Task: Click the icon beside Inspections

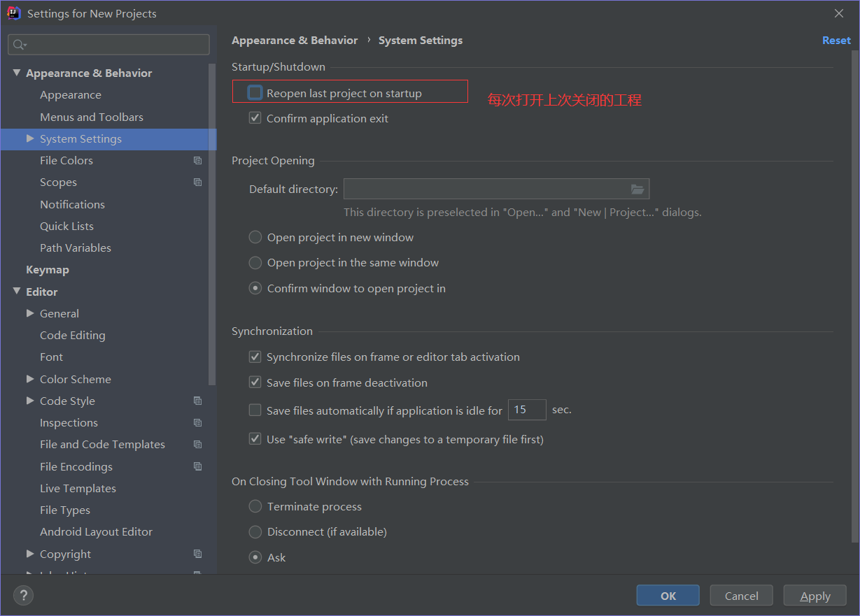Action: [x=198, y=422]
